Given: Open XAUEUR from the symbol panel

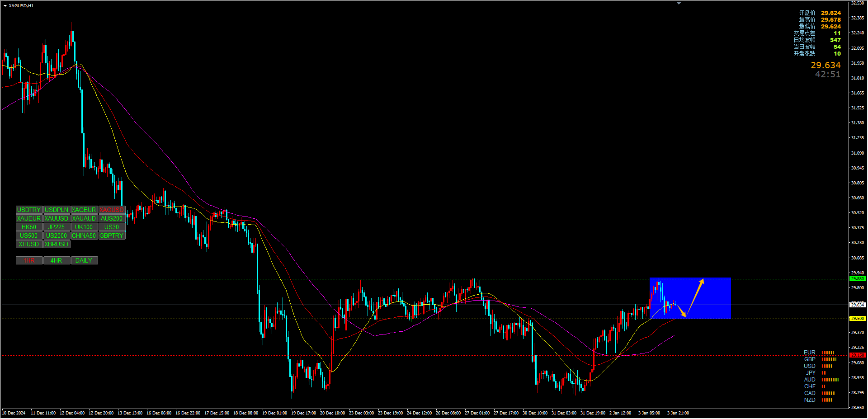Looking at the screenshot, I should click(29, 218).
